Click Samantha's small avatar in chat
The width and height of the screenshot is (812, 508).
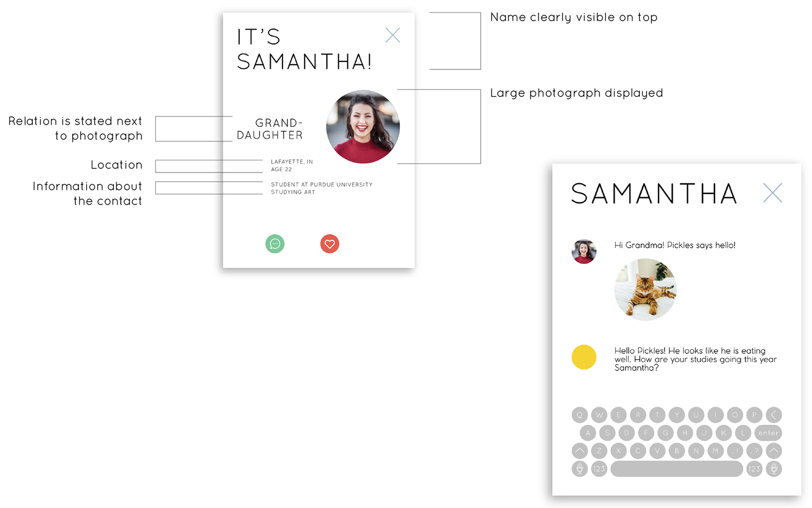584,251
